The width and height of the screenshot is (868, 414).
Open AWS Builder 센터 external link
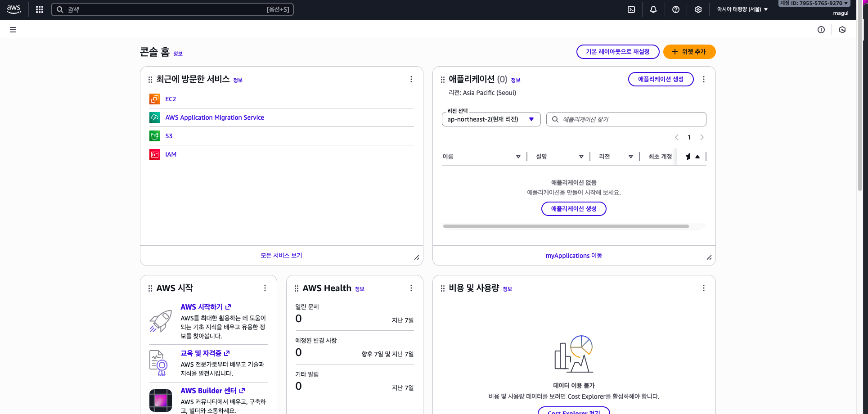[213, 391]
